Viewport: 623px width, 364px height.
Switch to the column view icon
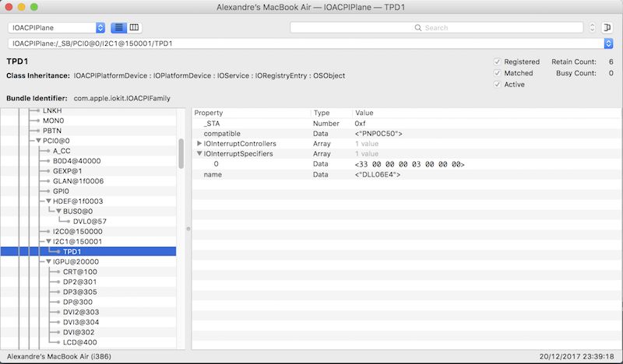tap(135, 27)
